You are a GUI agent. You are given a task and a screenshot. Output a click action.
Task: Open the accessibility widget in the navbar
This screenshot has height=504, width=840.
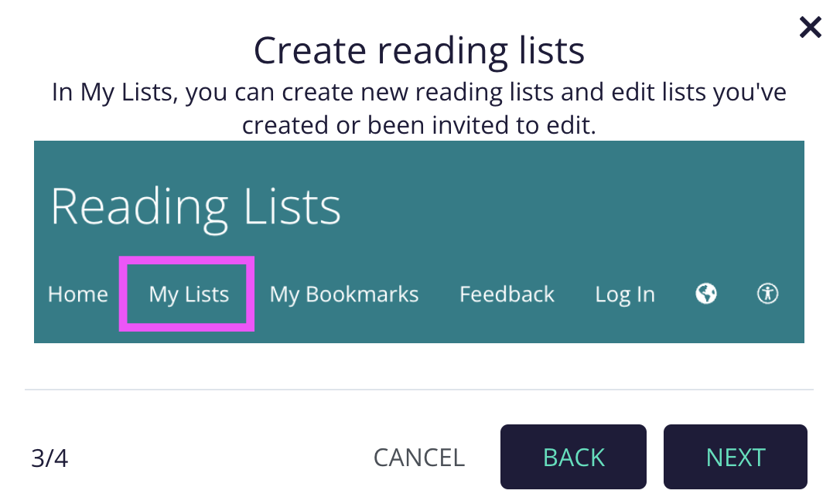click(x=767, y=294)
